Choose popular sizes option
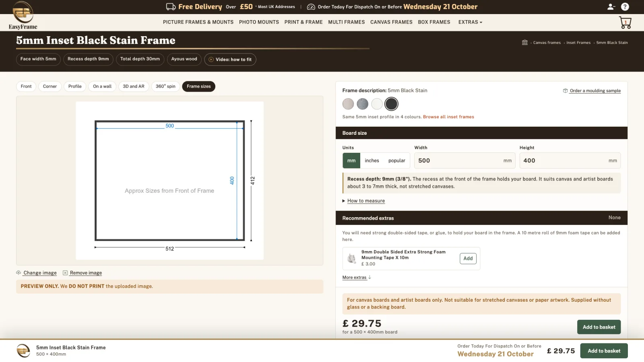Viewport: 644px width, 362px height. [397, 160]
